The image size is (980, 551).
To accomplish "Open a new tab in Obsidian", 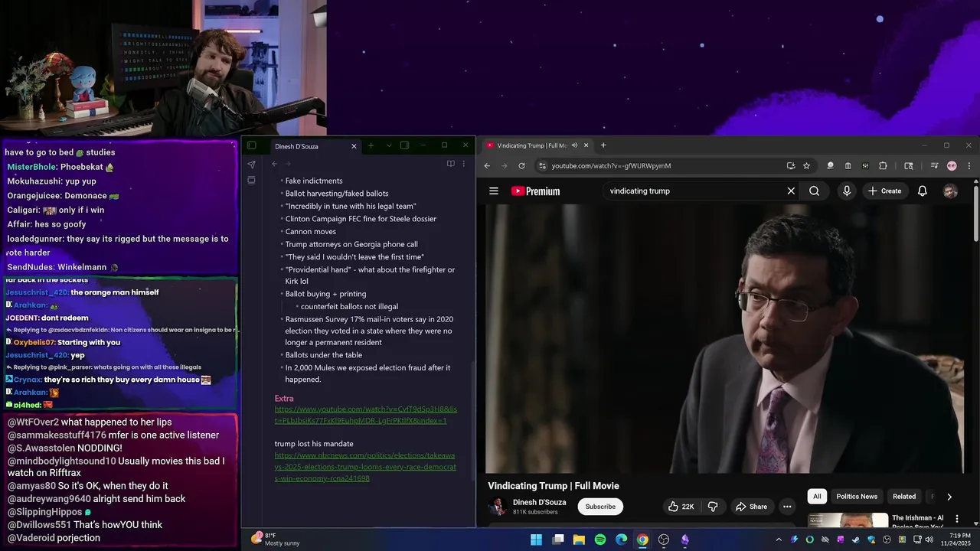I will click(371, 145).
